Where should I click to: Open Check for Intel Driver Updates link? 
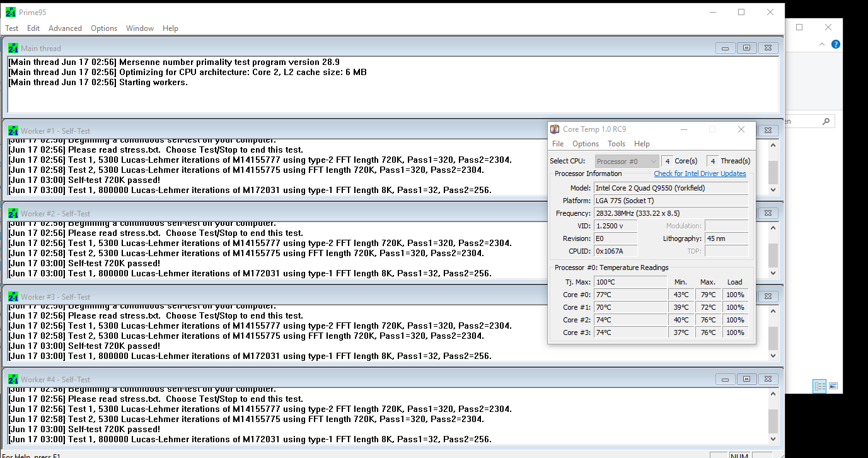(700, 173)
